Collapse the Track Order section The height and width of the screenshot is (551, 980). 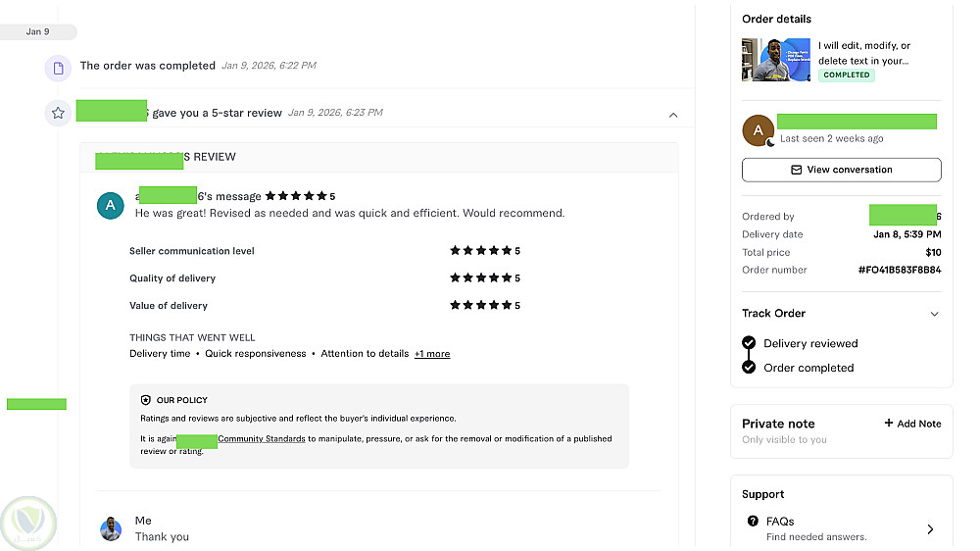[x=934, y=315]
